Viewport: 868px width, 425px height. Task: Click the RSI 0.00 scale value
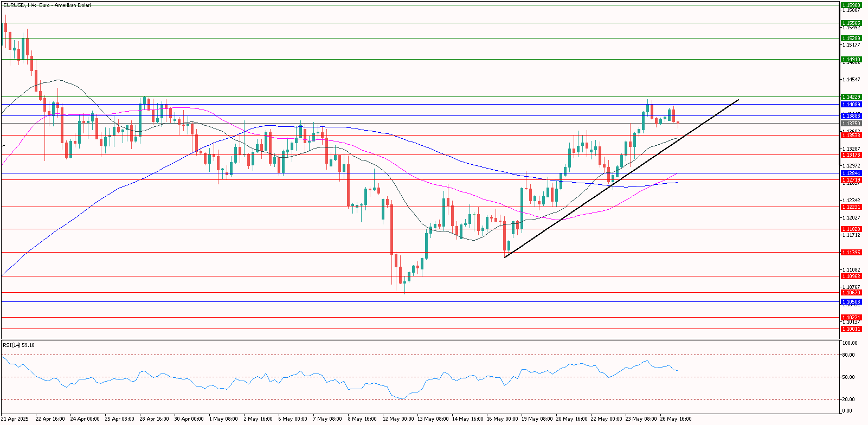847,411
